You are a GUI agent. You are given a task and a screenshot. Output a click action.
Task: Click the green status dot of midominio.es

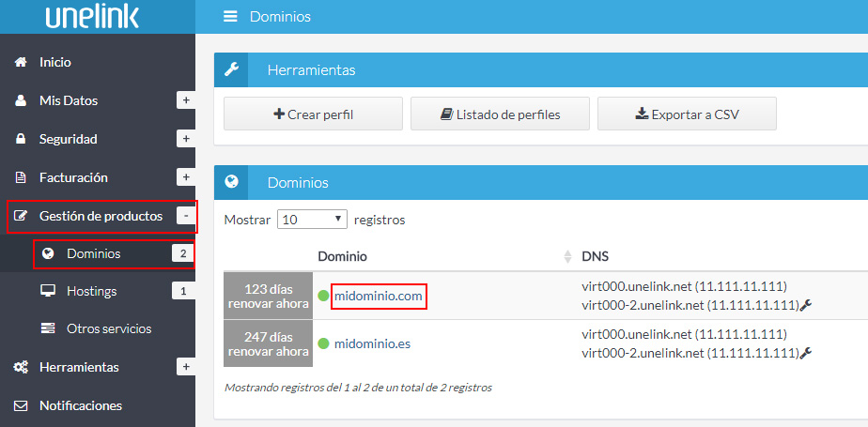tap(323, 344)
